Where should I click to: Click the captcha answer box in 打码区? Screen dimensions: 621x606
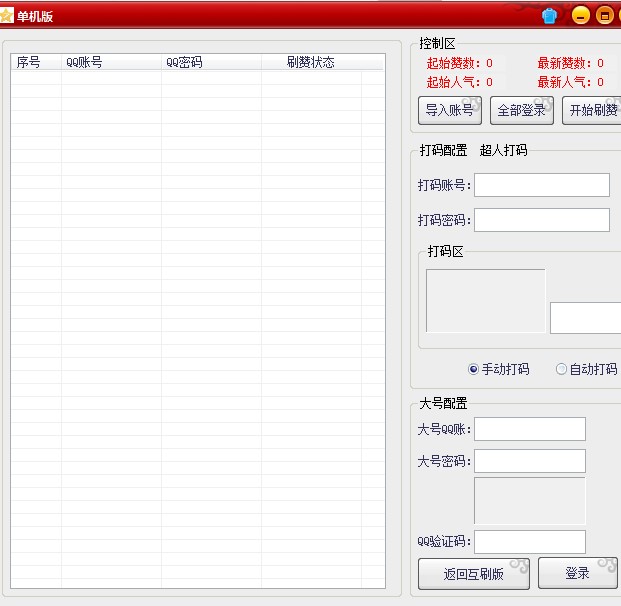586,318
